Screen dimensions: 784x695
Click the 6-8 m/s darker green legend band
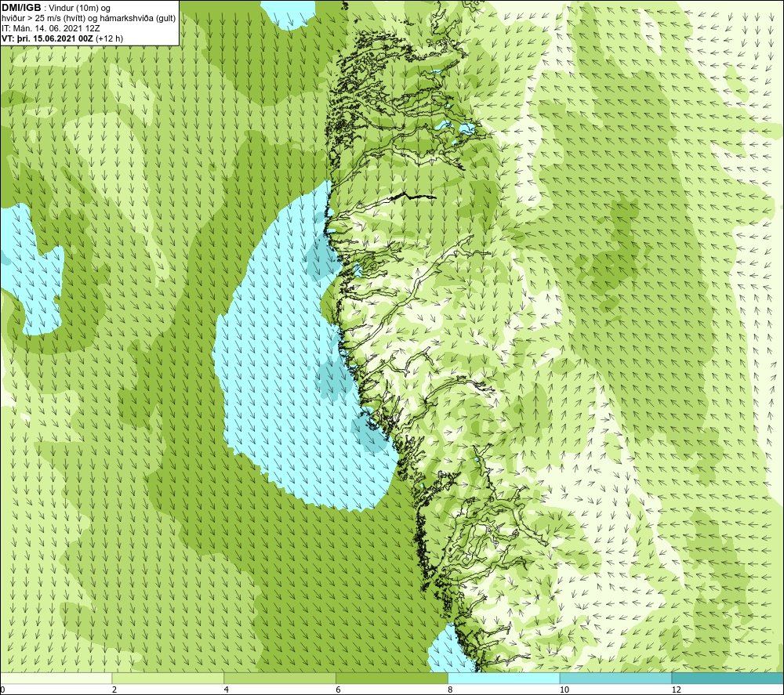[x=392, y=678]
